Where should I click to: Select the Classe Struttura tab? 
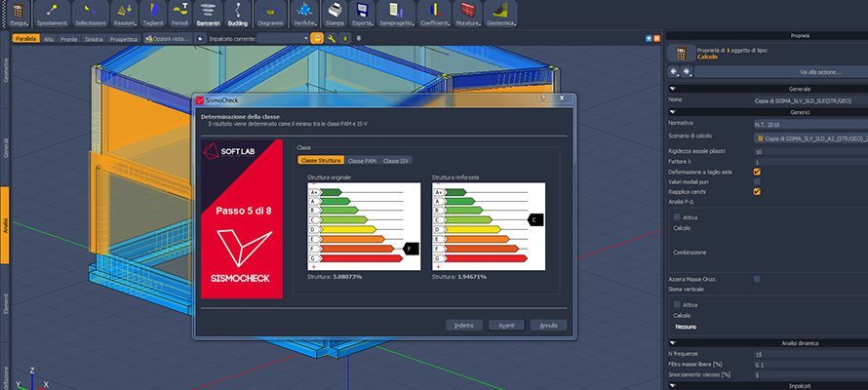pos(321,161)
